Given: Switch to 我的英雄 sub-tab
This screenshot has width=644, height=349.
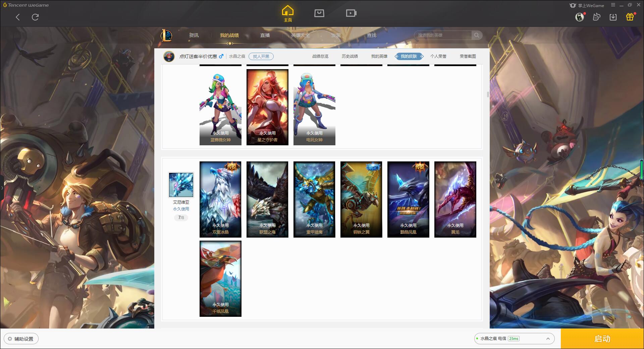Looking at the screenshot, I should [x=379, y=56].
